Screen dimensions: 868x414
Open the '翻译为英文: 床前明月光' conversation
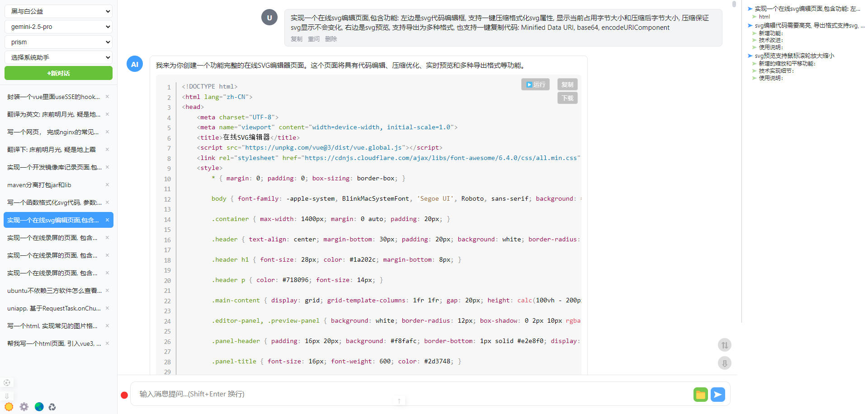coord(54,114)
